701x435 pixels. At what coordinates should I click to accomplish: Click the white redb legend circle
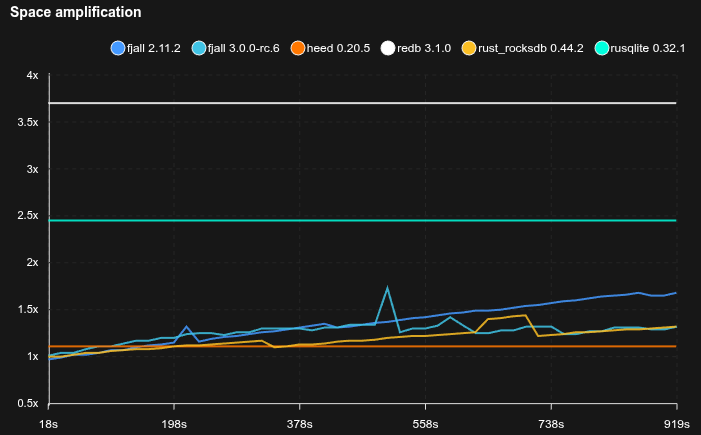coord(390,48)
